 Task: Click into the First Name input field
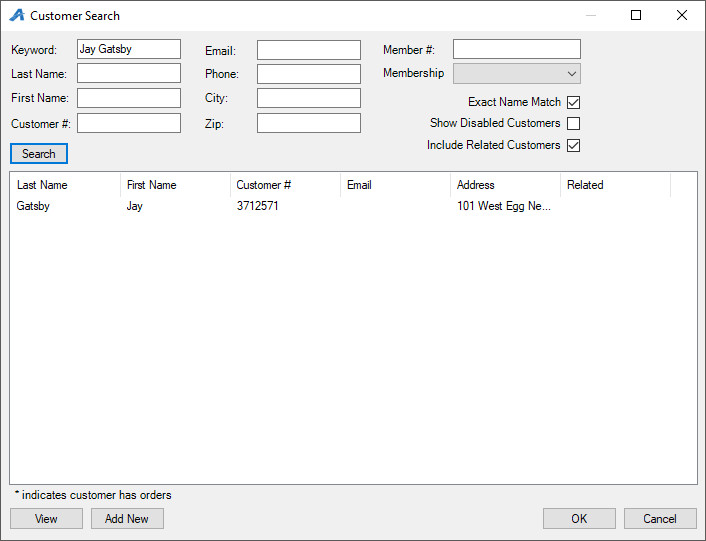click(x=129, y=98)
